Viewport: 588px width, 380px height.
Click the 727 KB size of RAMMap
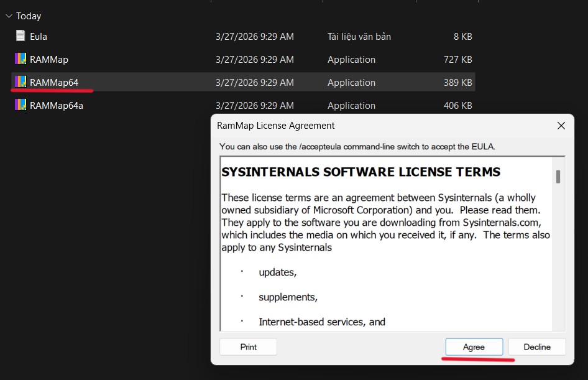pyautogui.click(x=458, y=60)
